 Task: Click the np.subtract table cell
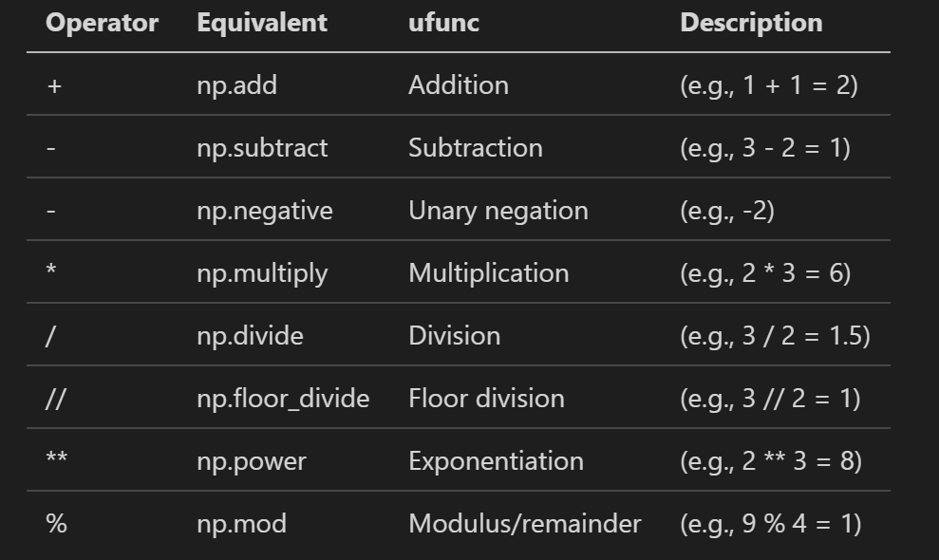[x=262, y=148]
